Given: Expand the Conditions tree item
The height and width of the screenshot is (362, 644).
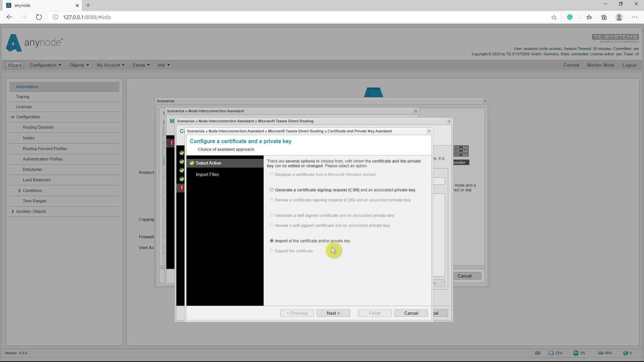Looking at the screenshot, I should (19, 191).
